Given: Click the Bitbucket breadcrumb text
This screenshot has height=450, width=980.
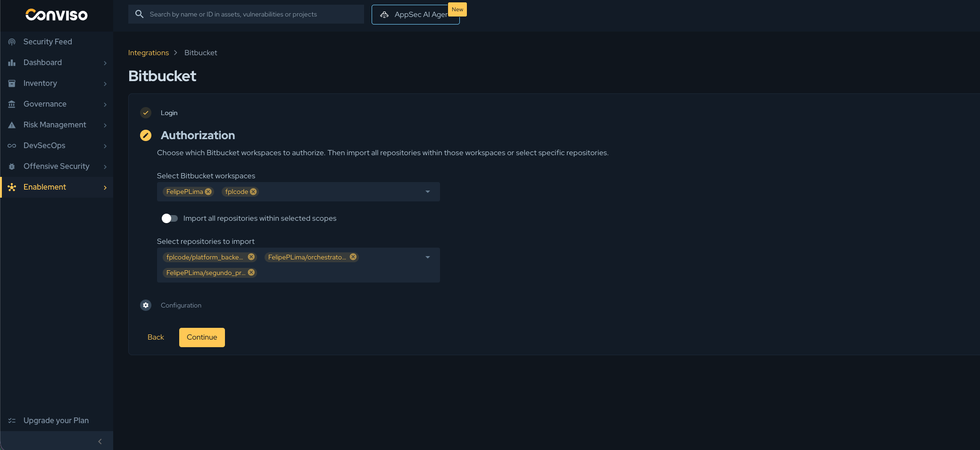Looking at the screenshot, I should coord(201,53).
